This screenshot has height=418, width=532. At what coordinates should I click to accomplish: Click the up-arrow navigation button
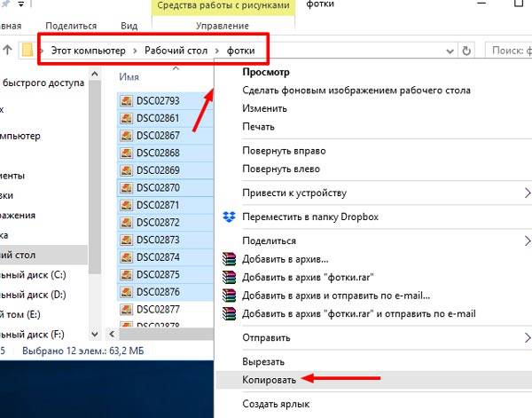[7, 50]
